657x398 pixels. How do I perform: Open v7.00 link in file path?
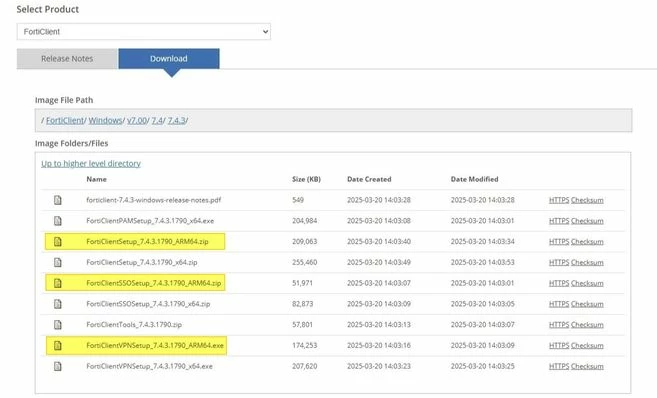137,121
